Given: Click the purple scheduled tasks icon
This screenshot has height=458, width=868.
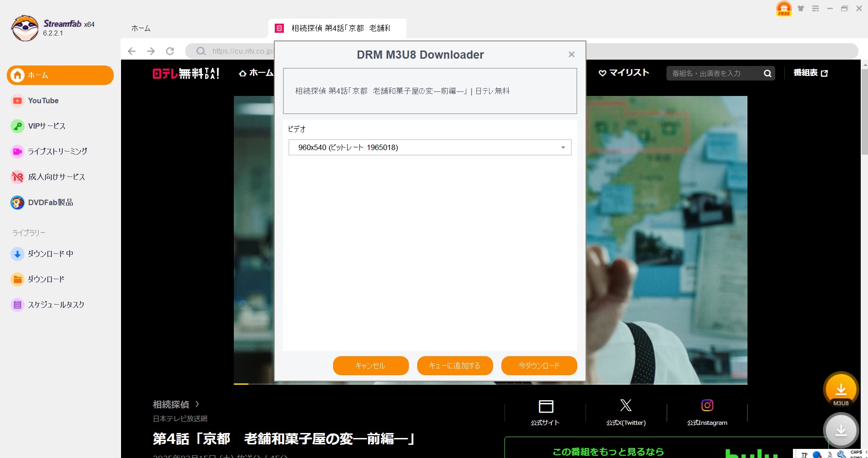Looking at the screenshot, I should click(17, 305).
